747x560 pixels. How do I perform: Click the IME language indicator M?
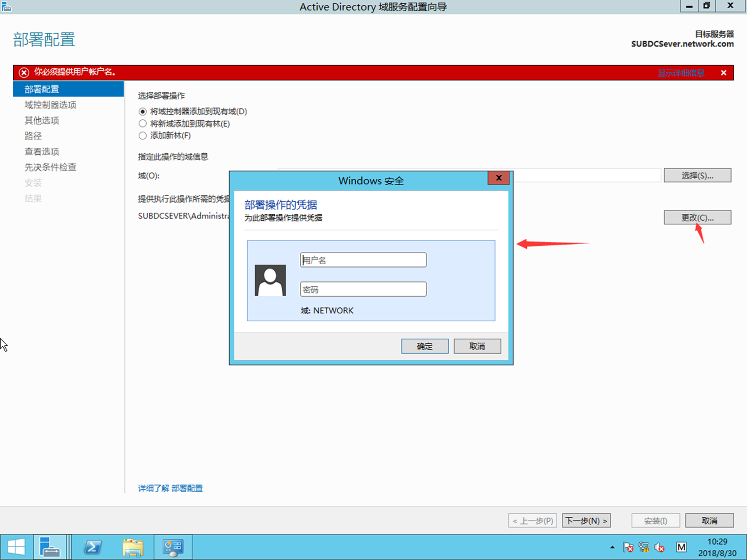[681, 547]
